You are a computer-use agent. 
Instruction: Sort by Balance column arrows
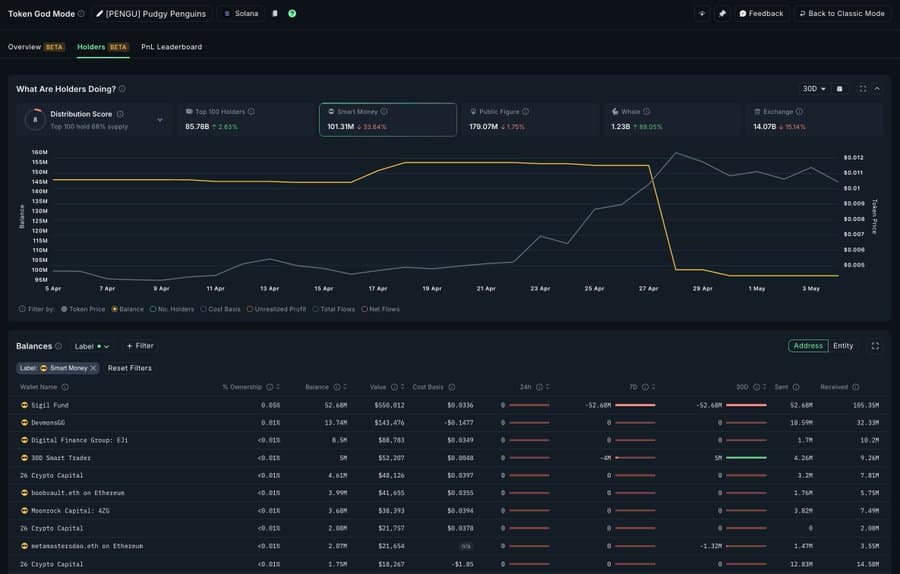click(x=345, y=387)
